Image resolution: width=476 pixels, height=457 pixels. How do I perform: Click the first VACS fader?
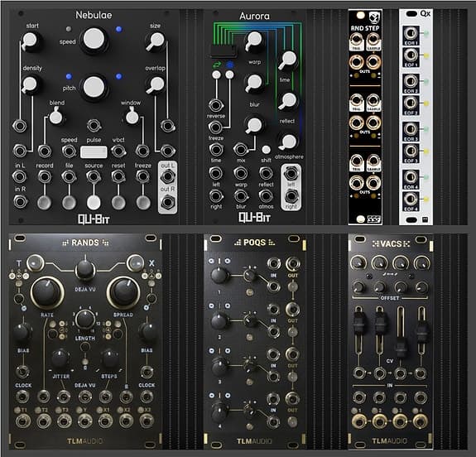tap(358, 324)
